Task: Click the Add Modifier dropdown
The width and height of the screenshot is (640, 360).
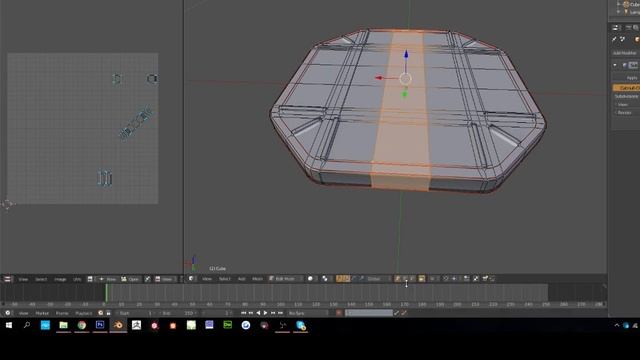Action: 625,53
